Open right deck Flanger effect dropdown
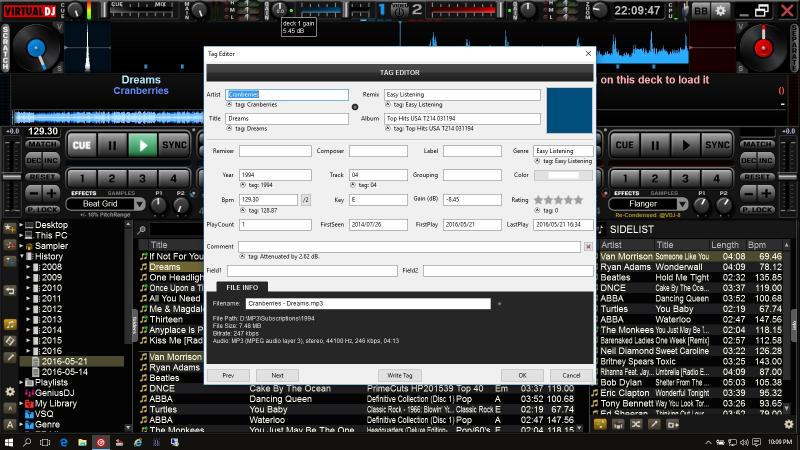800x450 pixels. [682, 204]
